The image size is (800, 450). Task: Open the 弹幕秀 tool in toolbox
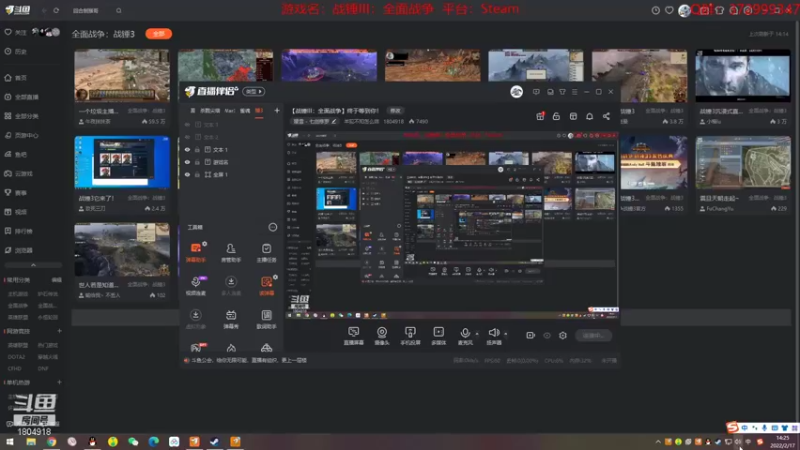[x=231, y=319]
